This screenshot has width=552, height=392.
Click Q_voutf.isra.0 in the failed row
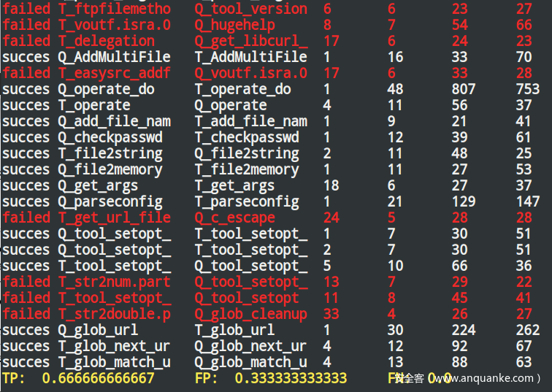point(251,73)
